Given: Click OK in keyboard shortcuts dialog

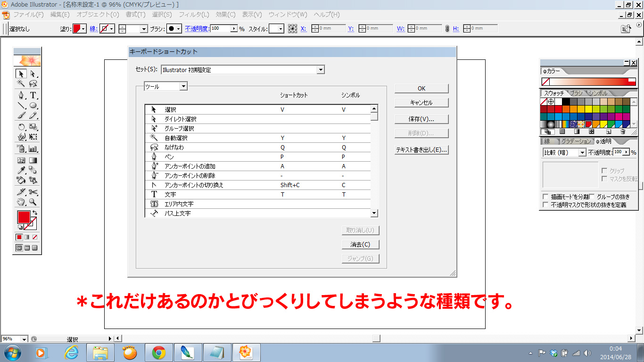Looking at the screenshot, I should click(421, 88).
